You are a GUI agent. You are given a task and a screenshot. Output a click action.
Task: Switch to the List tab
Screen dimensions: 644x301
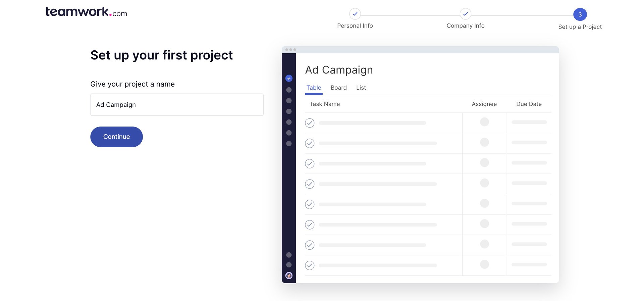click(361, 88)
